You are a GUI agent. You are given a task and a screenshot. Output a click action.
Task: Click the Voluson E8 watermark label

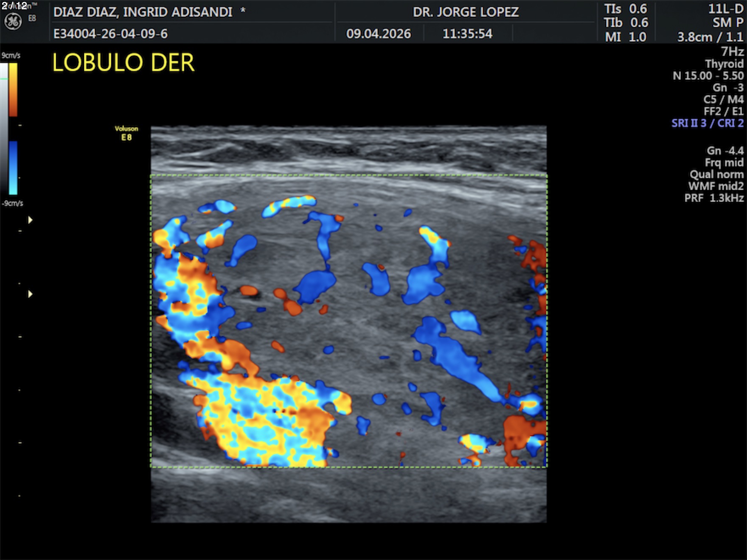coord(126,133)
